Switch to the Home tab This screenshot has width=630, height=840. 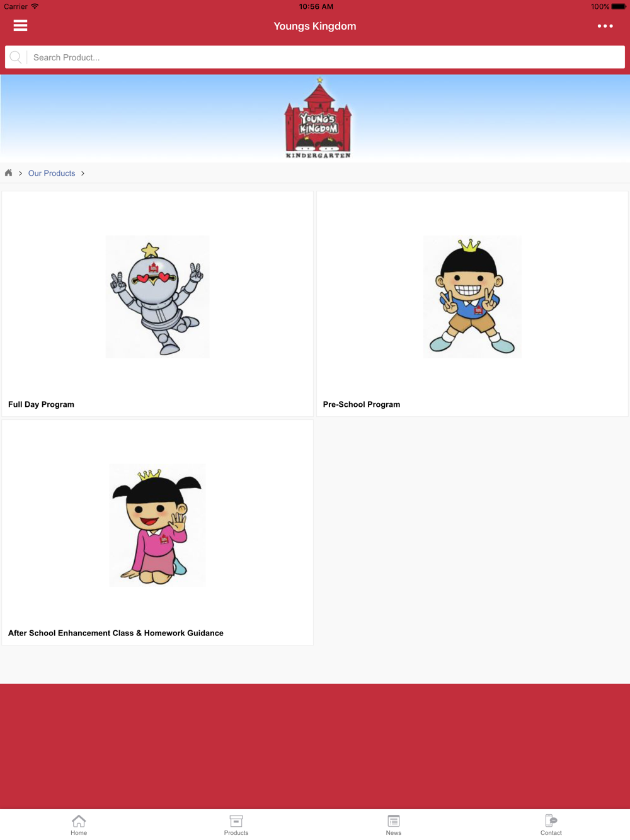pyautogui.click(x=79, y=825)
